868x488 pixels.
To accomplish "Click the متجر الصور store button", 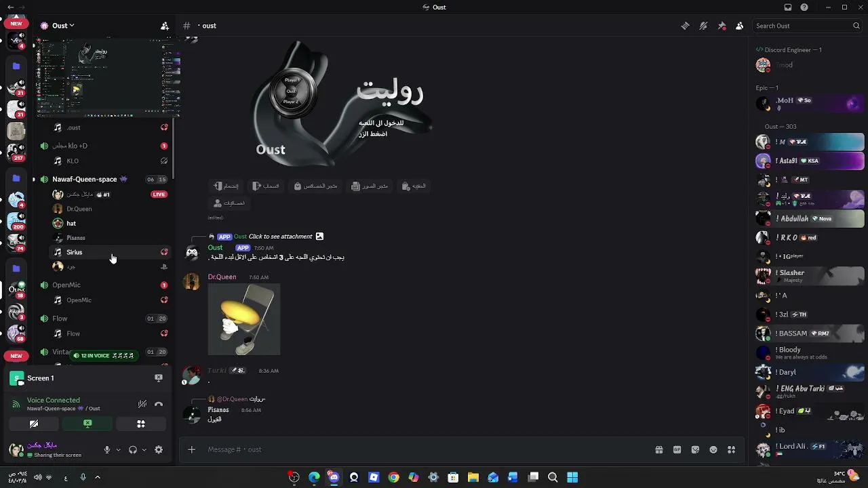I will (370, 186).
